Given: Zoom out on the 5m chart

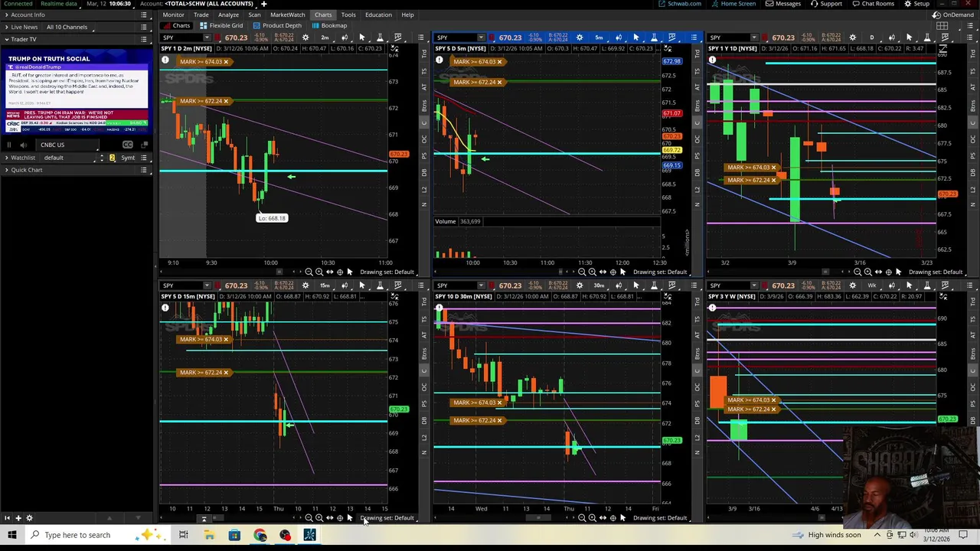Looking at the screenshot, I should pos(582,272).
